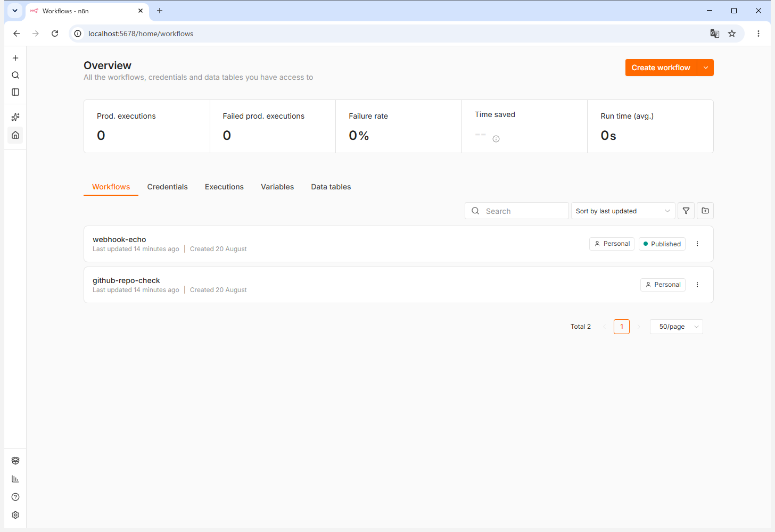This screenshot has width=775, height=532.
Task: Switch to the Variables tab
Action: [x=277, y=187]
